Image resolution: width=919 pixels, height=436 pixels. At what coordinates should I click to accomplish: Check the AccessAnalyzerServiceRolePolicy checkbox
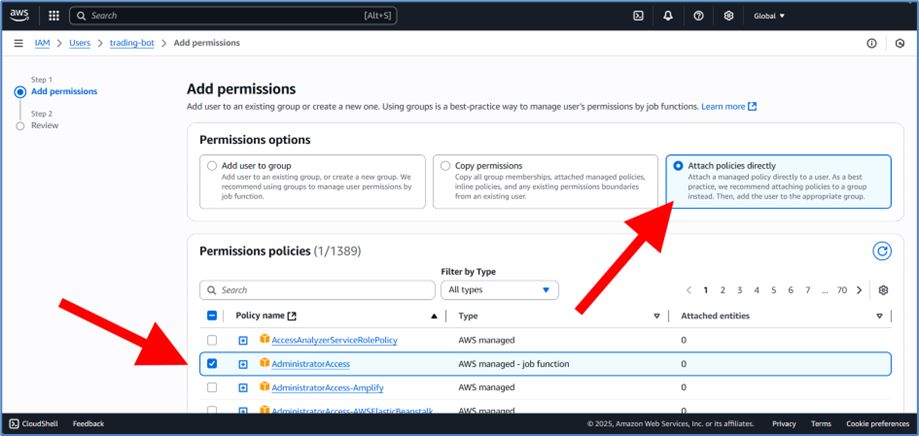click(x=212, y=341)
